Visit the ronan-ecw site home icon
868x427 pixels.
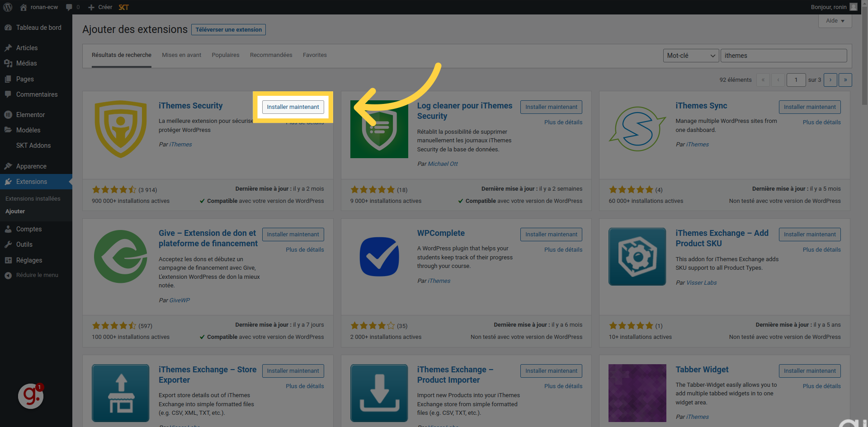(x=24, y=7)
